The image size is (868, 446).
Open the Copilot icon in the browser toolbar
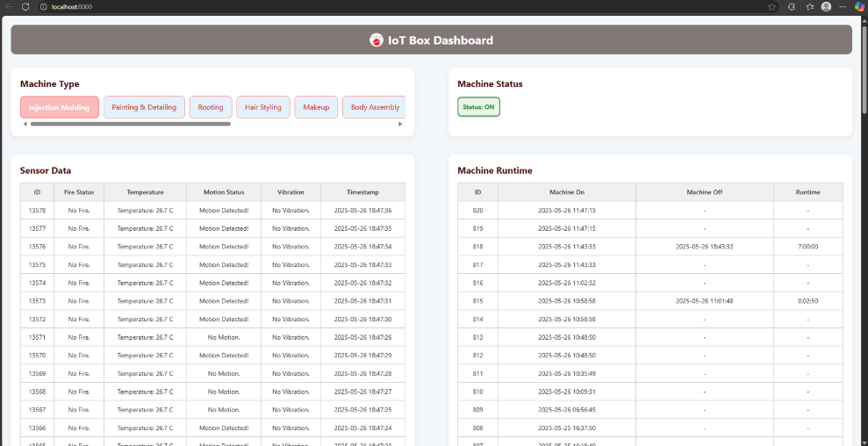coord(858,6)
